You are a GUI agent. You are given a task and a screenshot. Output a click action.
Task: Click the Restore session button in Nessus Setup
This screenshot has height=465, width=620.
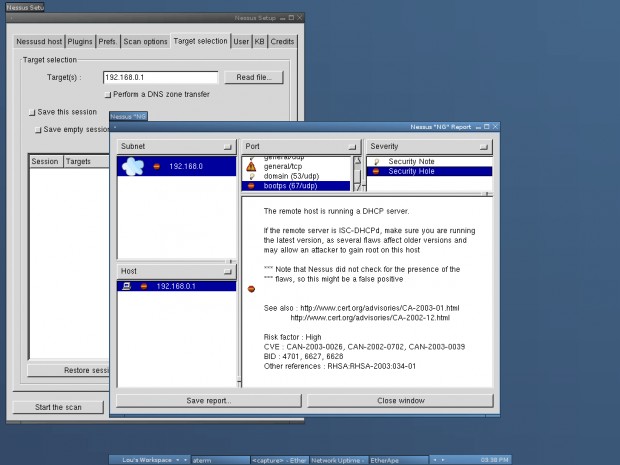point(68,370)
